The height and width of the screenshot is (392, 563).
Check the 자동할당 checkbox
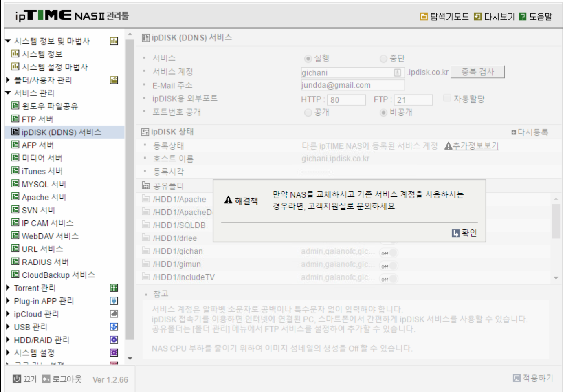click(x=447, y=98)
